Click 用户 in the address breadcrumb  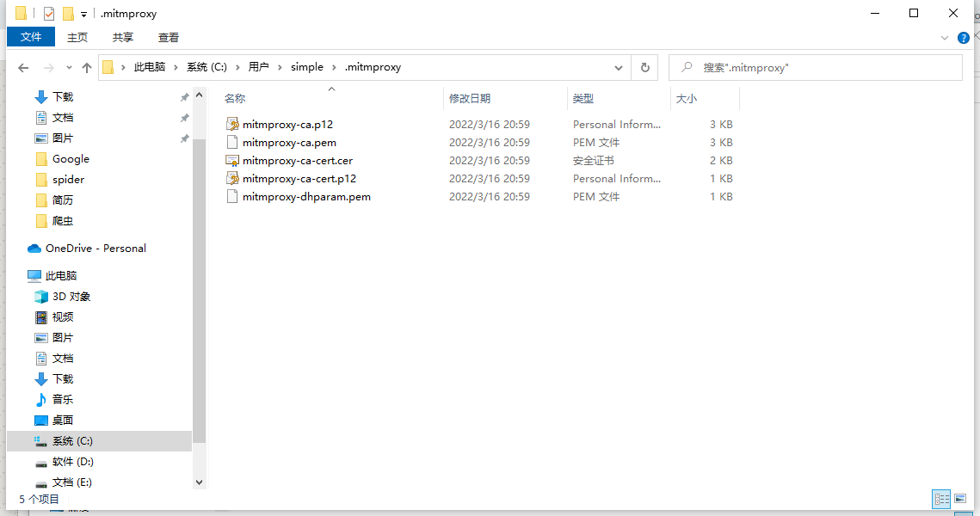(x=259, y=67)
